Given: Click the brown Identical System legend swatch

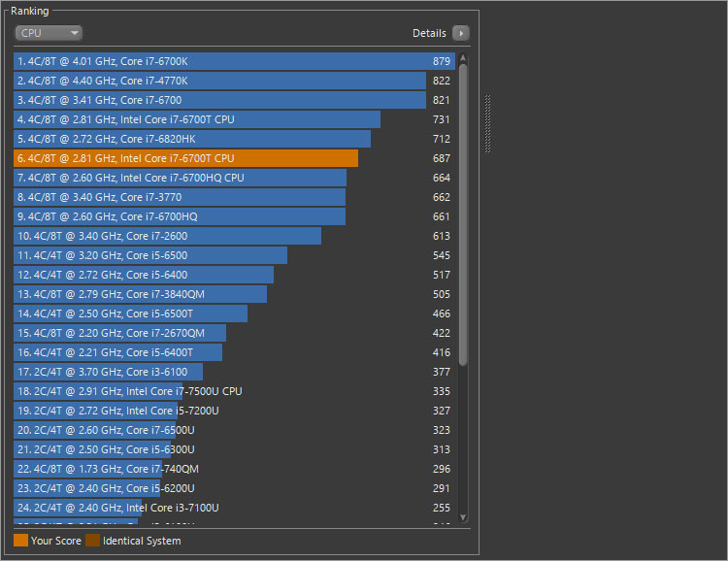Looking at the screenshot, I should click(x=92, y=541).
